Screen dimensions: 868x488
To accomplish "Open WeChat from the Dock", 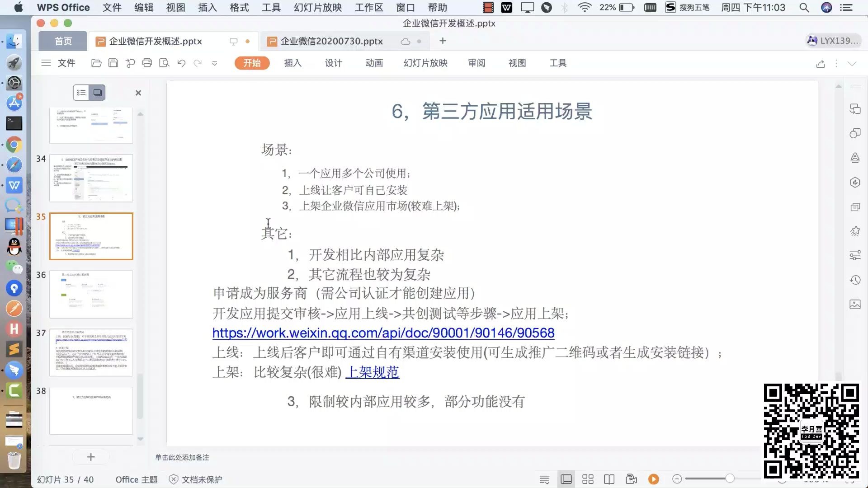I will click(14, 267).
